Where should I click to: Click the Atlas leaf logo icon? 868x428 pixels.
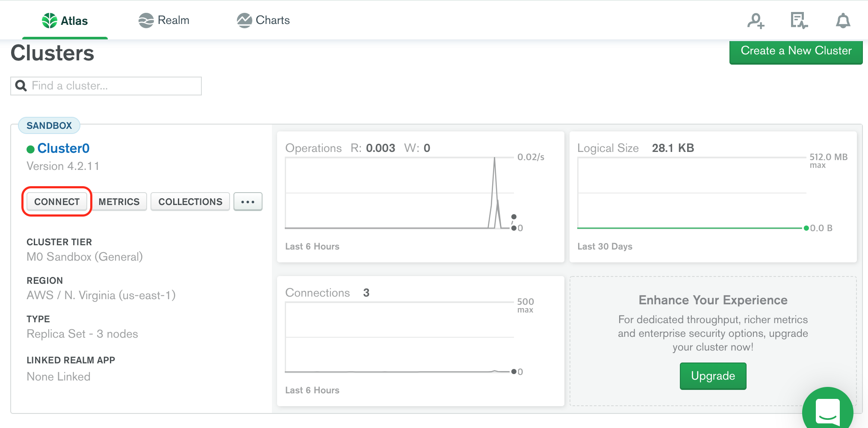pos(50,21)
